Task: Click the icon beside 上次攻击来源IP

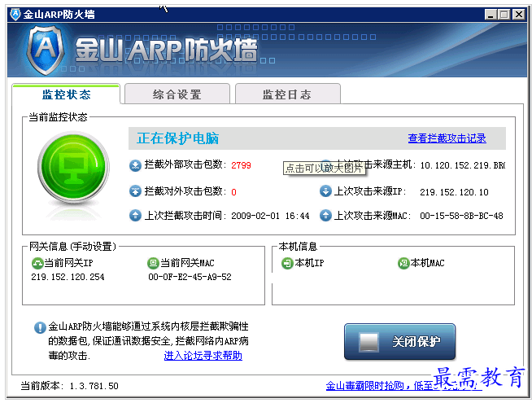Action: (325, 191)
